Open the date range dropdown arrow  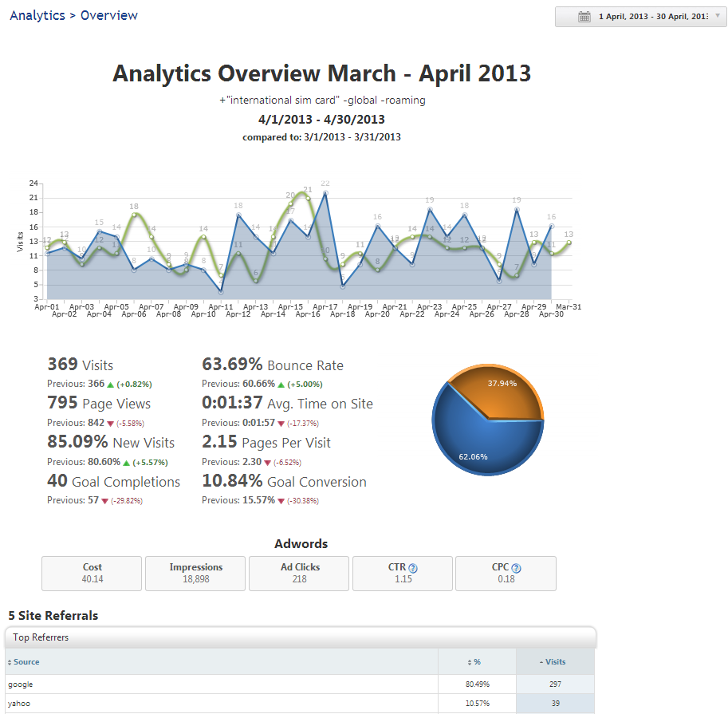pos(717,16)
